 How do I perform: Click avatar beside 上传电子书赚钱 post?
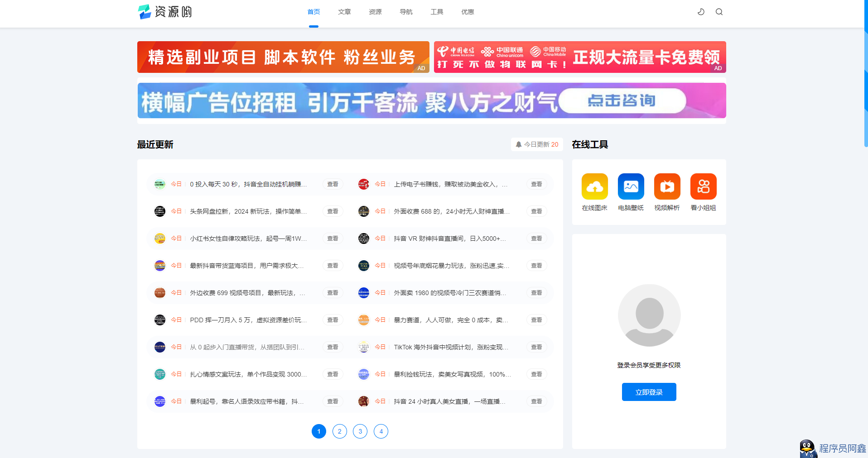click(x=364, y=184)
